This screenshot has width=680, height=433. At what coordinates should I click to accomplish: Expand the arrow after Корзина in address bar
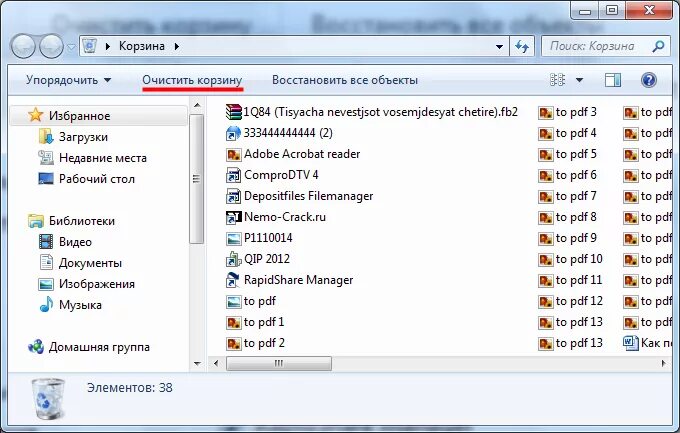coord(177,46)
